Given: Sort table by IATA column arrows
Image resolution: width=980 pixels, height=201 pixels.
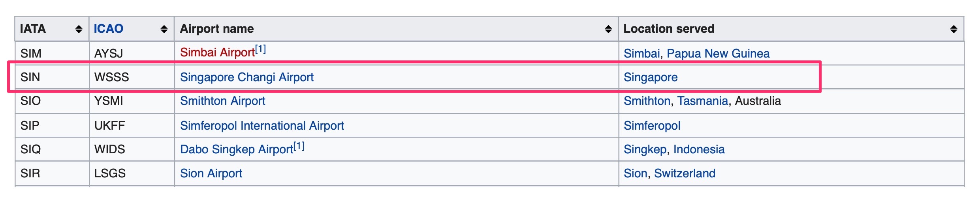Looking at the screenshot, I should point(79,29).
